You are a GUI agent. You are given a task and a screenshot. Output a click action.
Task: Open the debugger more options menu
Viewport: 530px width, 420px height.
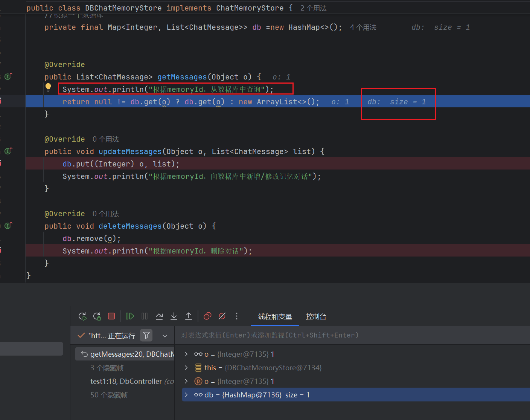(x=237, y=316)
